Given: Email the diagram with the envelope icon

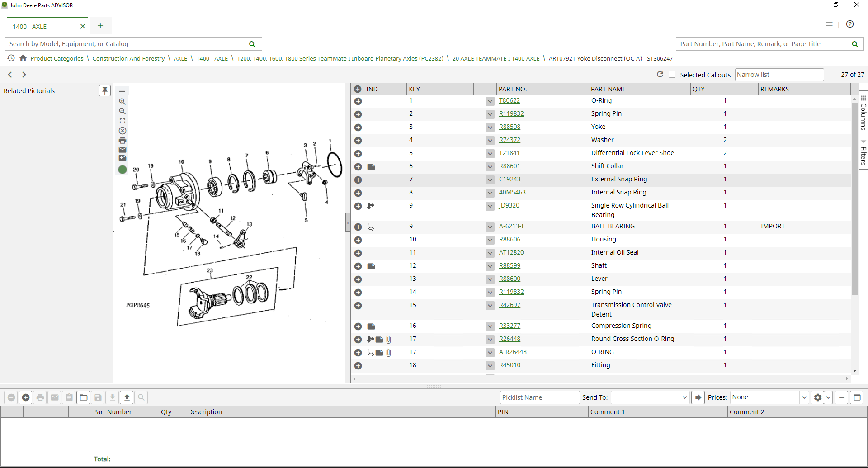Looking at the screenshot, I should click(122, 149).
